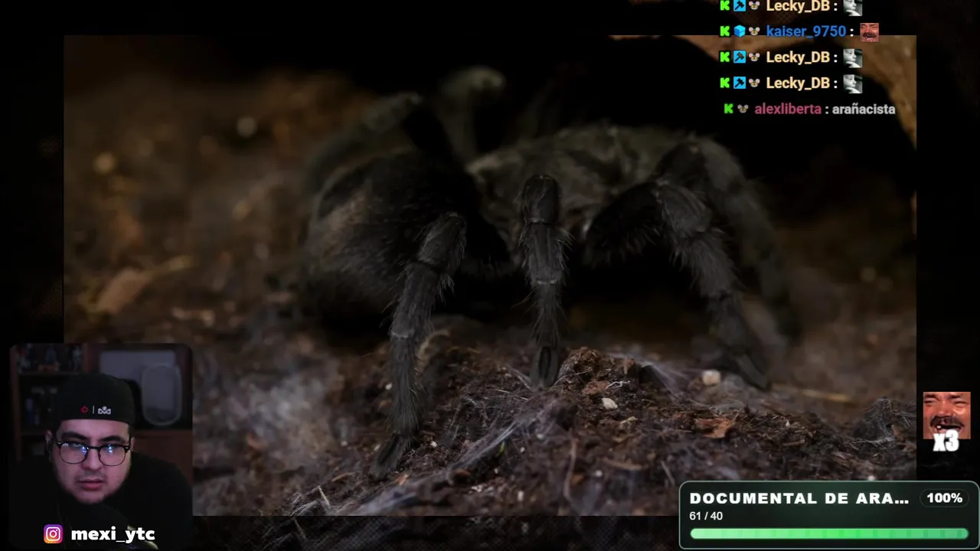The height and width of the screenshot is (551, 980).
Task: Click the blue cube badge beside kaiser_9750
Action: tap(740, 31)
